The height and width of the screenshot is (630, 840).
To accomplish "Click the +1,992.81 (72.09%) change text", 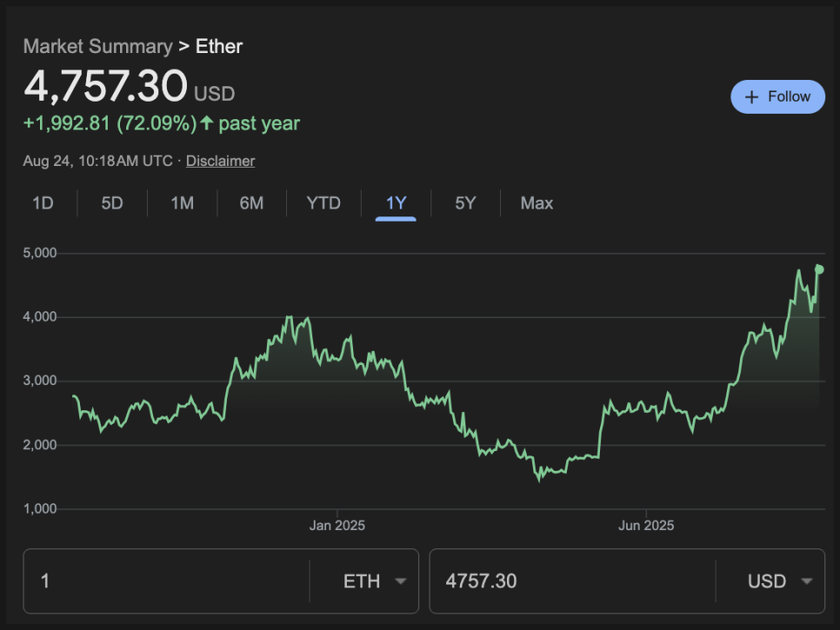I will point(110,123).
